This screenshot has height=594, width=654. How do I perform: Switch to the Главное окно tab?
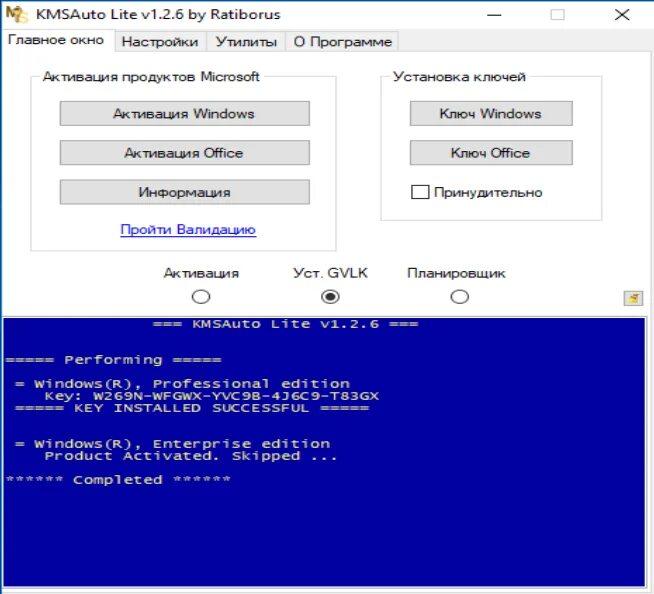pyautogui.click(x=56, y=40)
